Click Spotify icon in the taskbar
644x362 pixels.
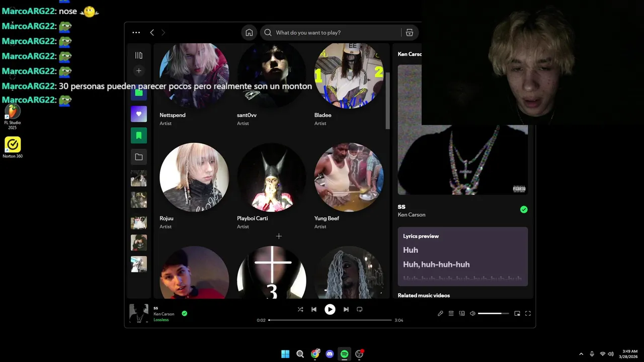(344, 354)
